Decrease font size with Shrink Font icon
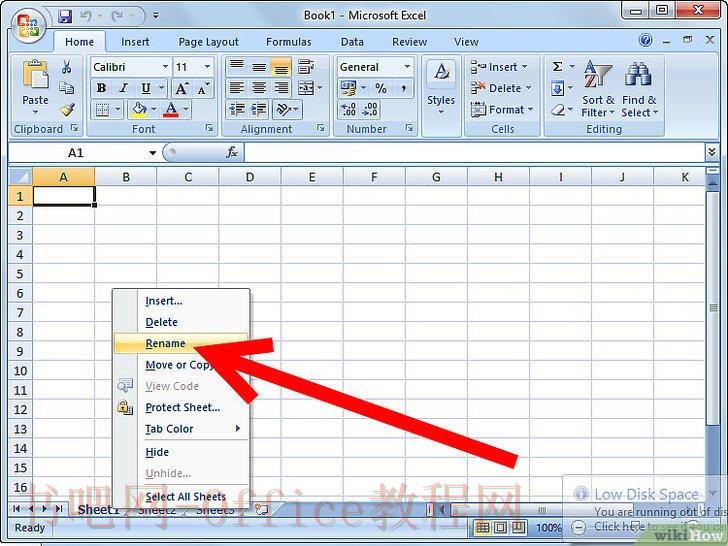 pyautogui.click(x=203, y=88)
